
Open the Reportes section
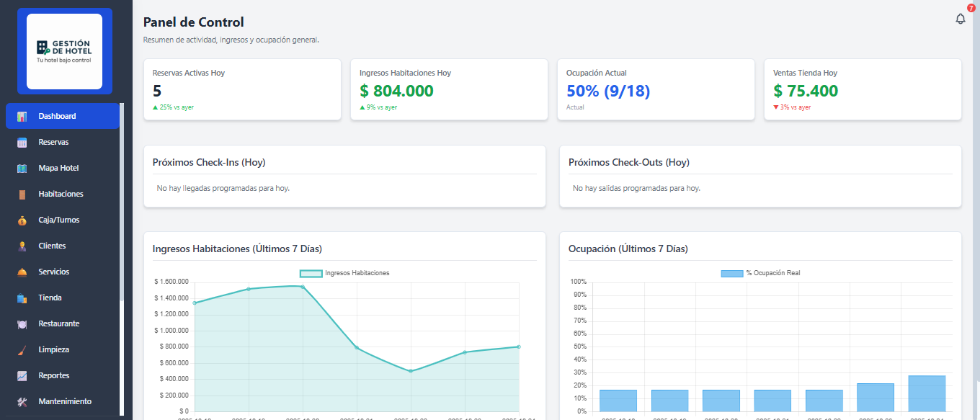(53, 376)
